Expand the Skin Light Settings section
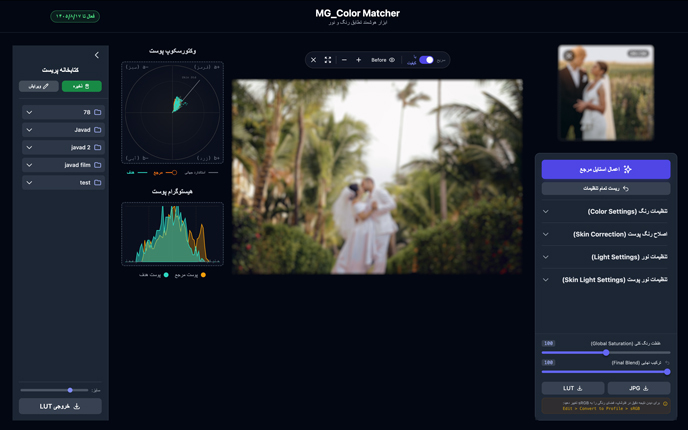 tap(606, 280)
